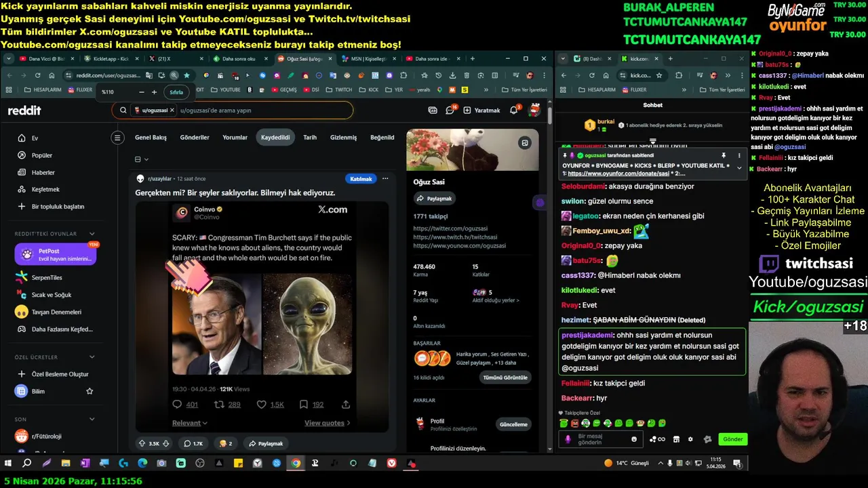Favorite the Bilim feed star
Image resolution: width=868 pixels, height=488 pixels.
click(x=90, y=391)
